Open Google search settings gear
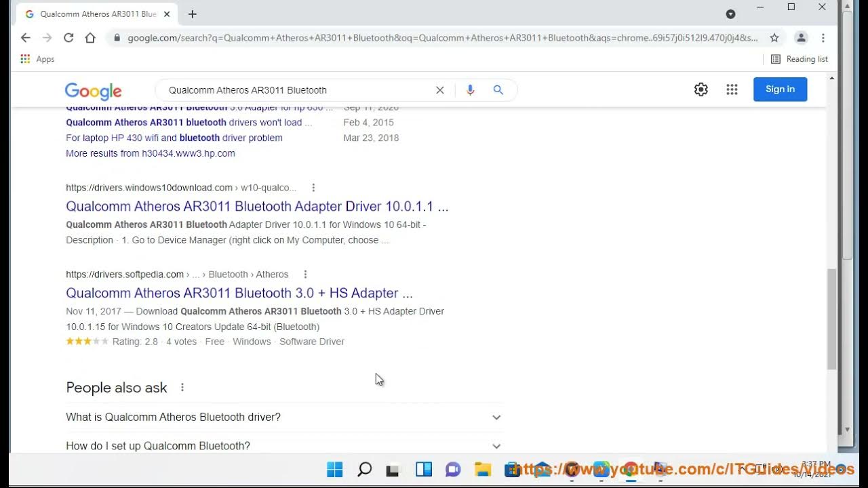This screenshot has width=868, height=488. point(701,89)
